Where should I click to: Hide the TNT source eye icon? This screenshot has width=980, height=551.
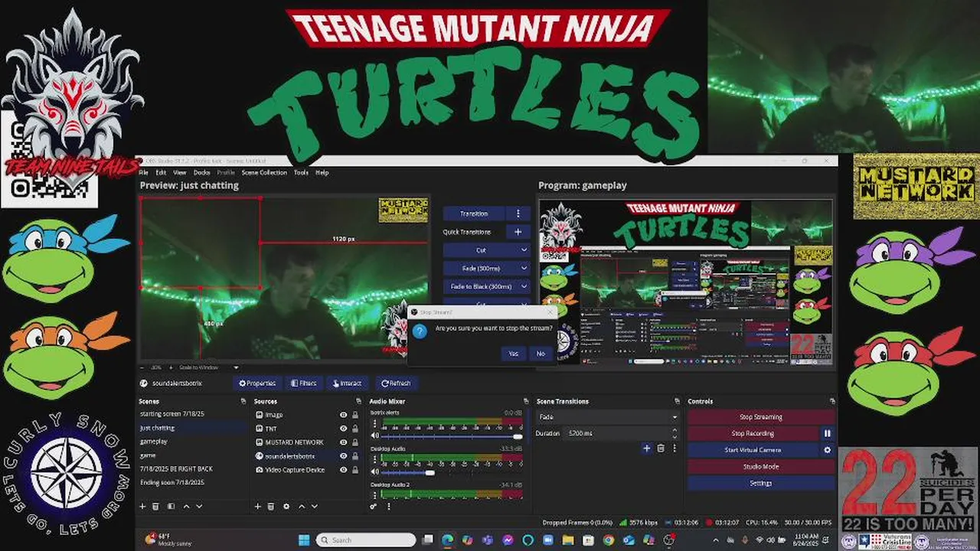point(343,429)
